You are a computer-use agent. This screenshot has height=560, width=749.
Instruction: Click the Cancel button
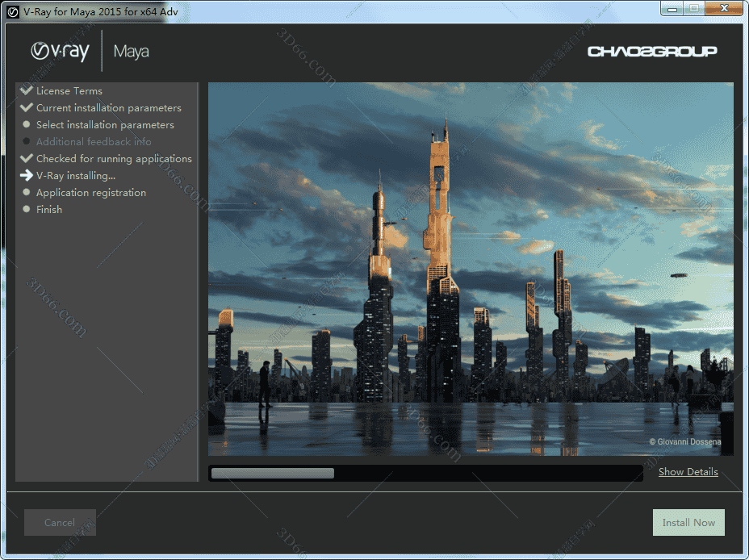pyautogui.click(x=60, y=523)
